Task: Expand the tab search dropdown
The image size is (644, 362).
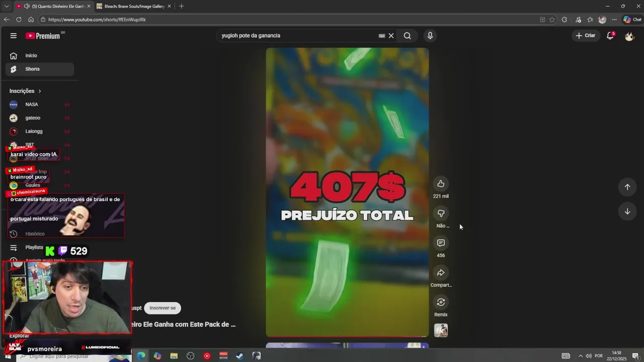Action: click(7, 6)
